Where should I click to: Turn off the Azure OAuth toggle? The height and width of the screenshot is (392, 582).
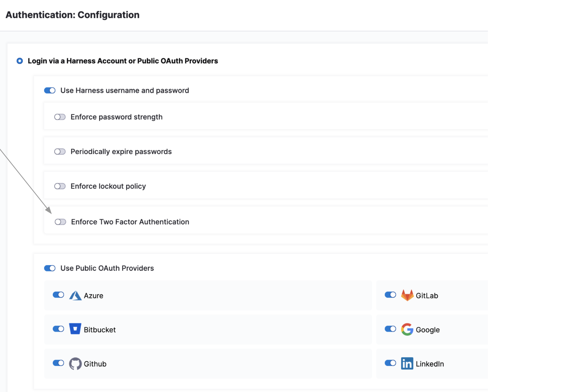(59, 295)
